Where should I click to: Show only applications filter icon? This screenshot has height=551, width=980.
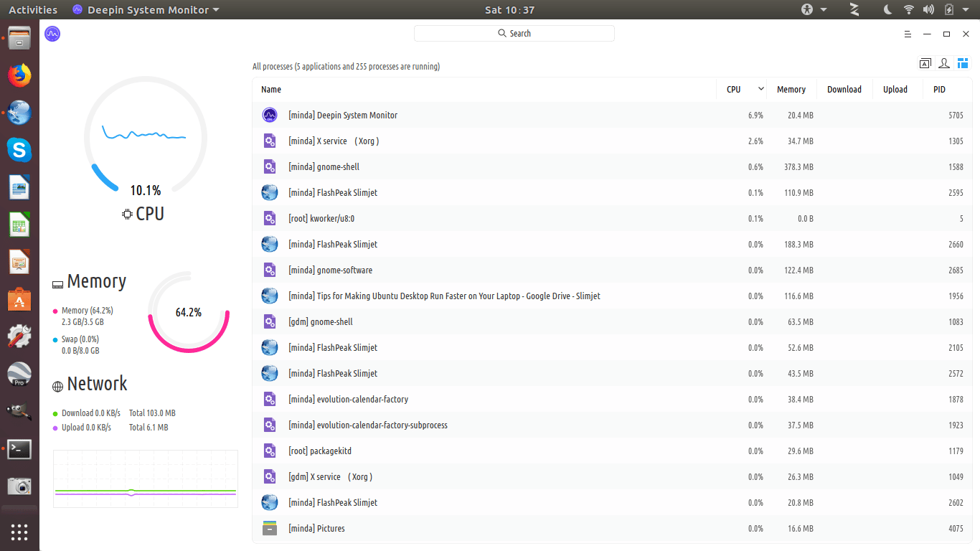point(925,64)
